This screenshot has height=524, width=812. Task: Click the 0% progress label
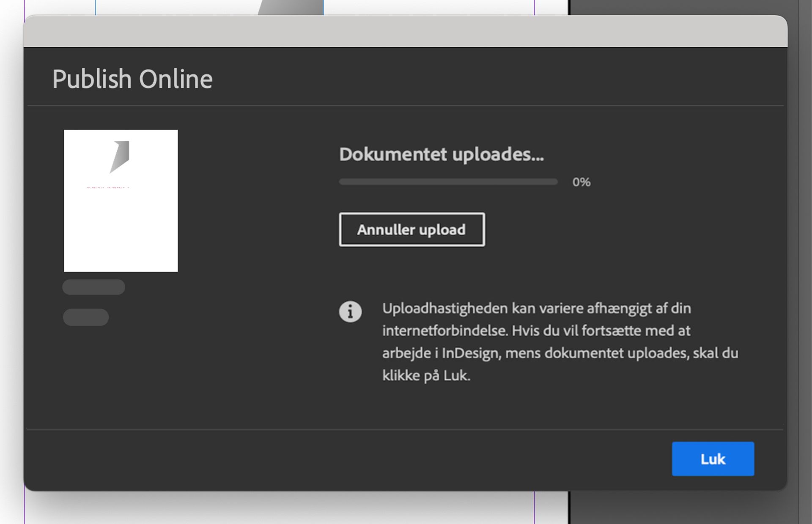pyautogui.click(x=581, y=182)
